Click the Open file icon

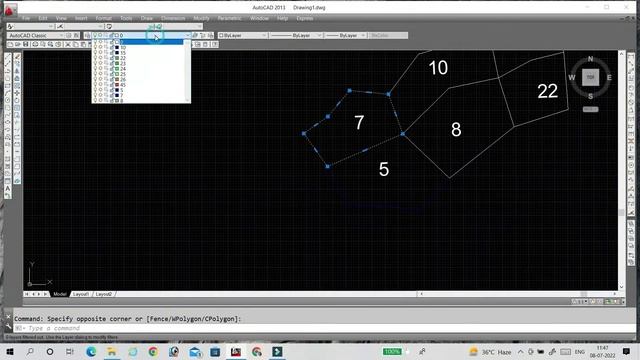pyautogui.click(x=18, y=44)
